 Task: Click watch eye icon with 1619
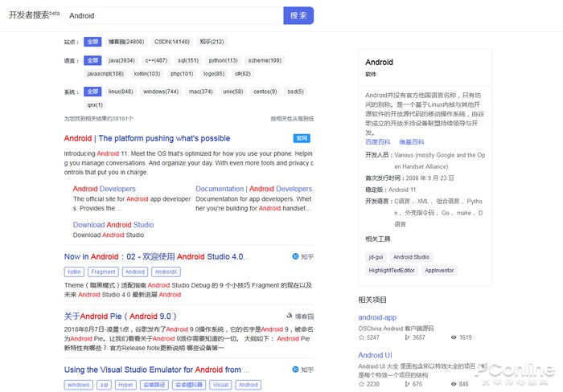(454, 337)
